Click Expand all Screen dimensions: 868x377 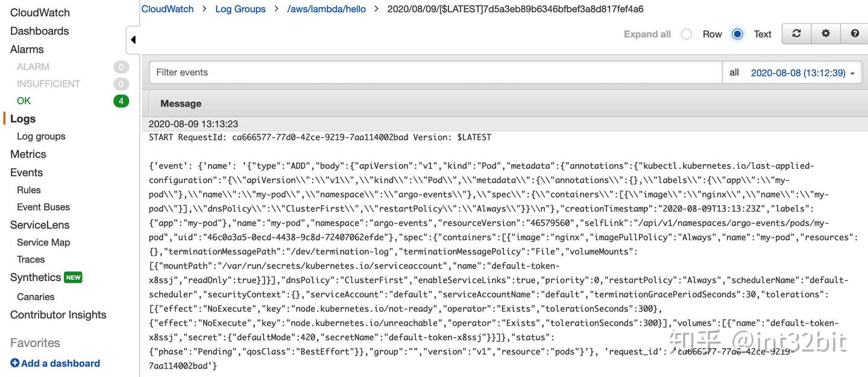tap(647, 34)
